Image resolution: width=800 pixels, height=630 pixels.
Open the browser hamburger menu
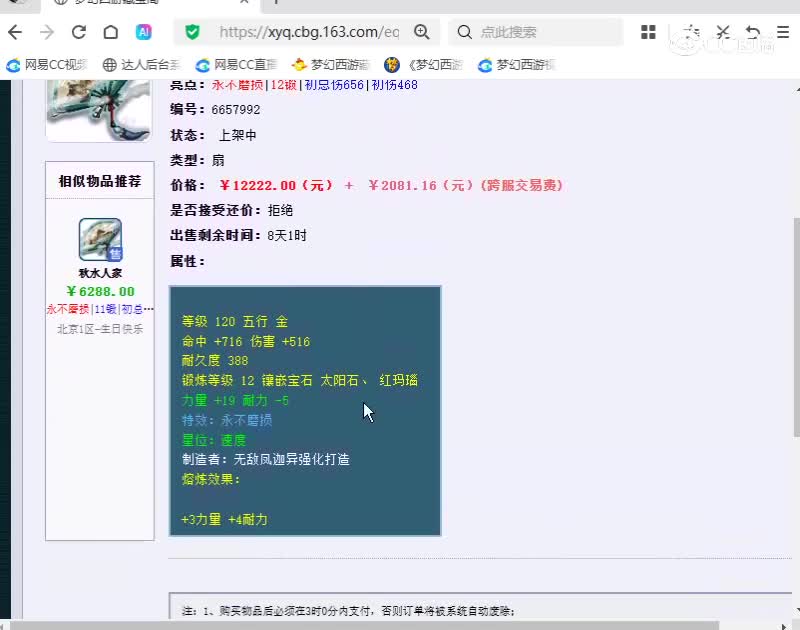pyautogui.click(x=783, y=32)
